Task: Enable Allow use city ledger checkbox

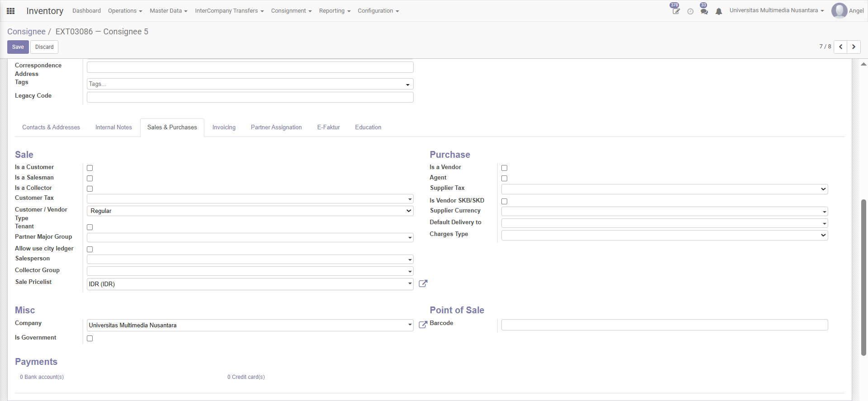Action: (x=90, y=249)
